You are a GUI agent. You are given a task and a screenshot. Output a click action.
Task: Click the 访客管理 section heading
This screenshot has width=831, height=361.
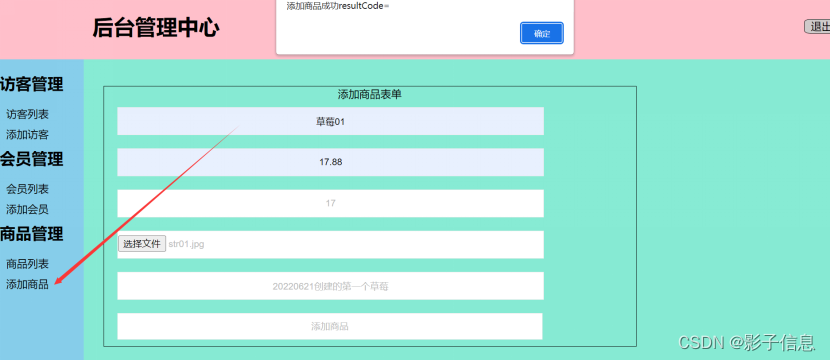pyautogui.click(x=32, y=84)
